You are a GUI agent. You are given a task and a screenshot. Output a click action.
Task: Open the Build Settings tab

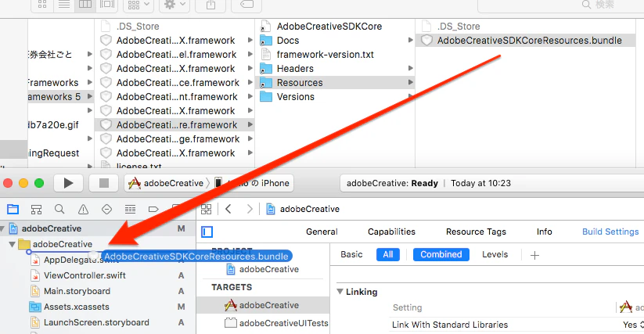pos(610,232)
